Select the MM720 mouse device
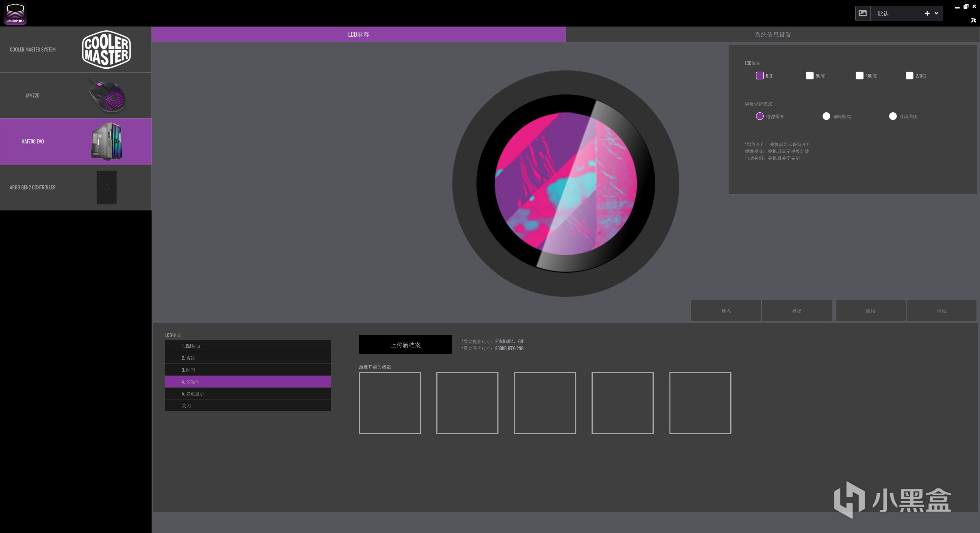The height and width of the screenshot is (533, 980). 75,96
